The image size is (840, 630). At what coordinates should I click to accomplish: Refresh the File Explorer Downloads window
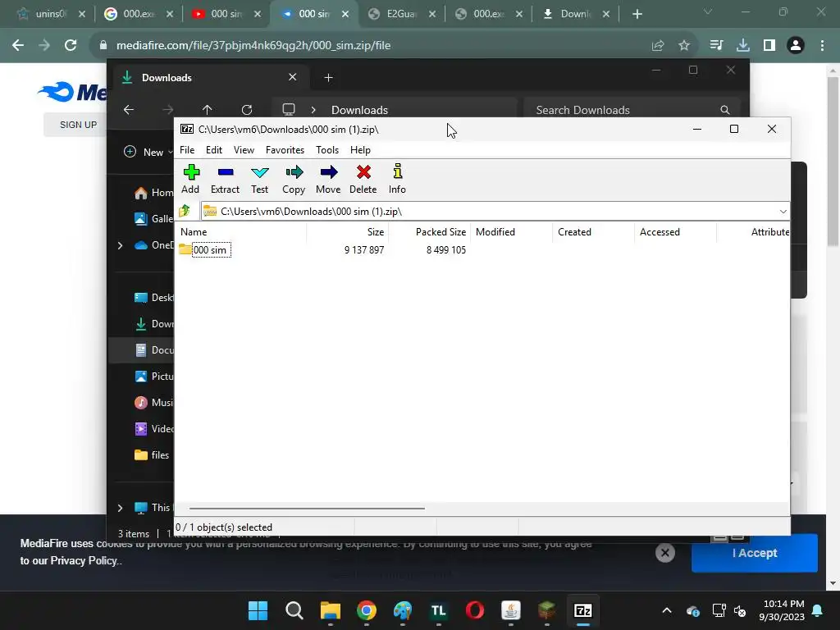click(x=247, y=110)
